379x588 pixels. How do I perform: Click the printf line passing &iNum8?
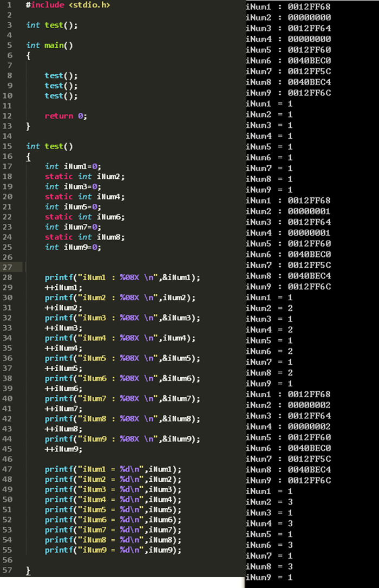[x=122, y=419]
